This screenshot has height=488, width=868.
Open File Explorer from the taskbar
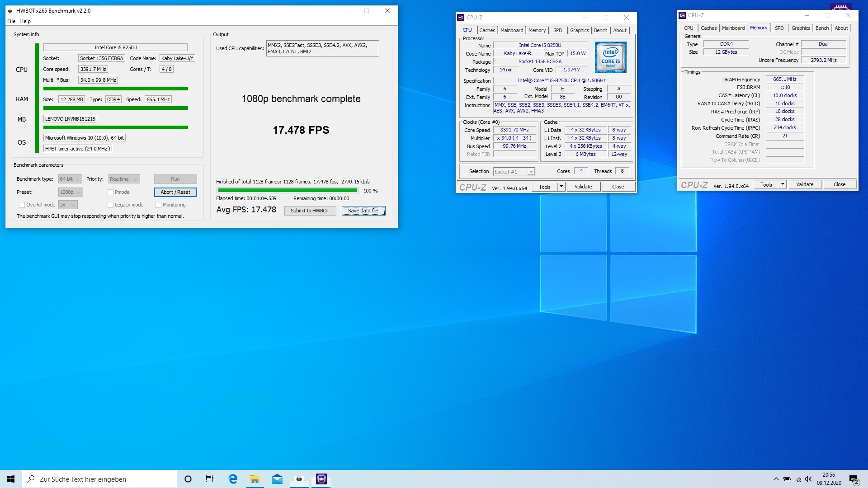coord(255,479)
